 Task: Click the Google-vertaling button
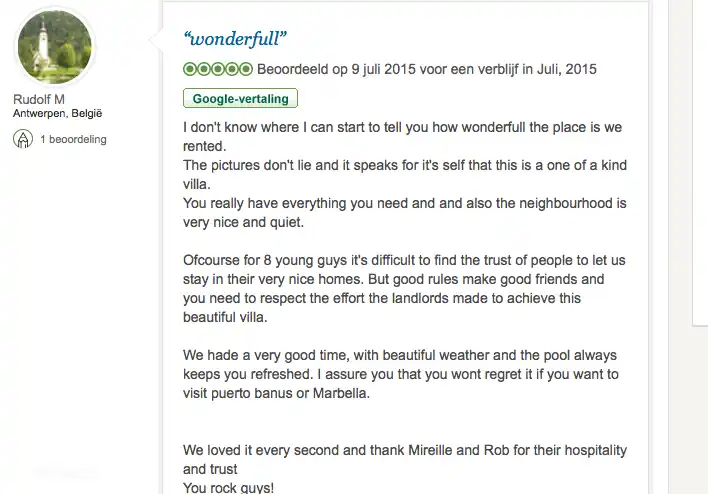click(x=240, y=98)
